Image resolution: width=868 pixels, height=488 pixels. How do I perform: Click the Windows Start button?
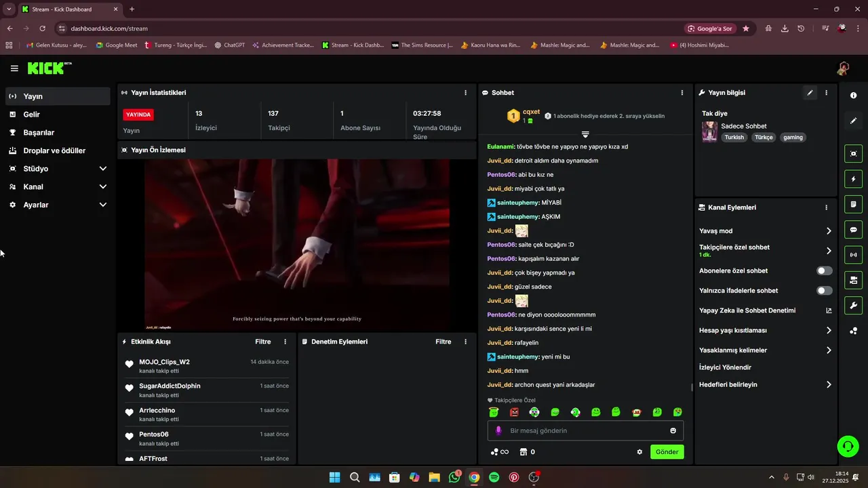335,477
